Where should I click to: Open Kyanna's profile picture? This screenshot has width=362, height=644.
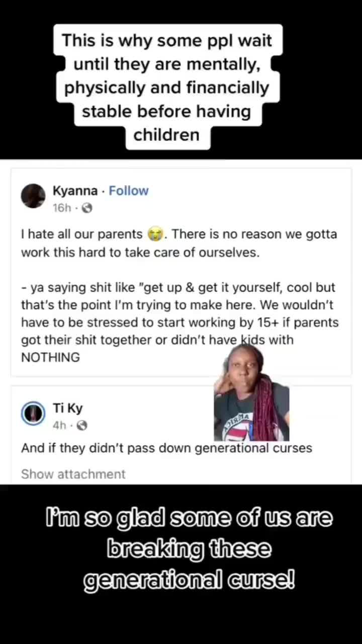[33, 196]
